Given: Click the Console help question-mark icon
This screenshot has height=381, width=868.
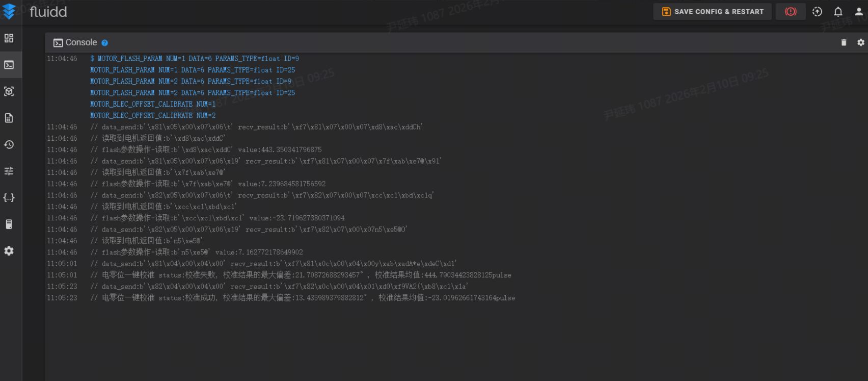Looking at the screenshot, I should point(104,43).
